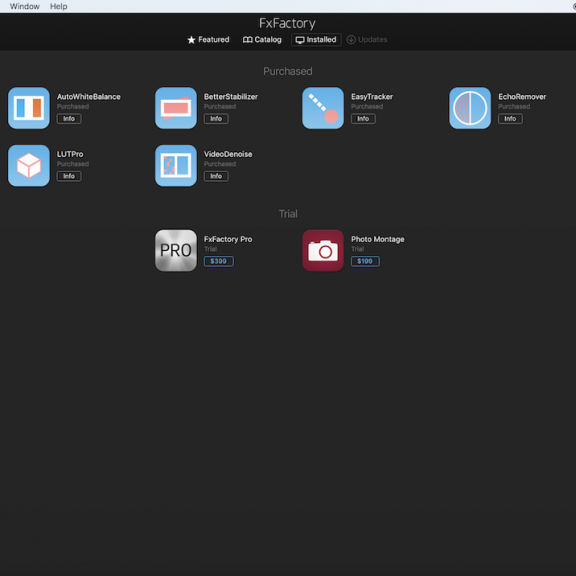Click the EchoRemover title text
This screenshot has width=576, height=576.
(522, 97)
